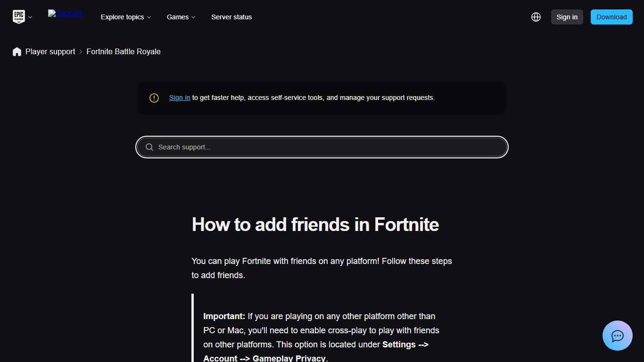Click the Support logo image
Image resolution: width=644 pixels, height=362 pixels.
click(x=65, y=13)
